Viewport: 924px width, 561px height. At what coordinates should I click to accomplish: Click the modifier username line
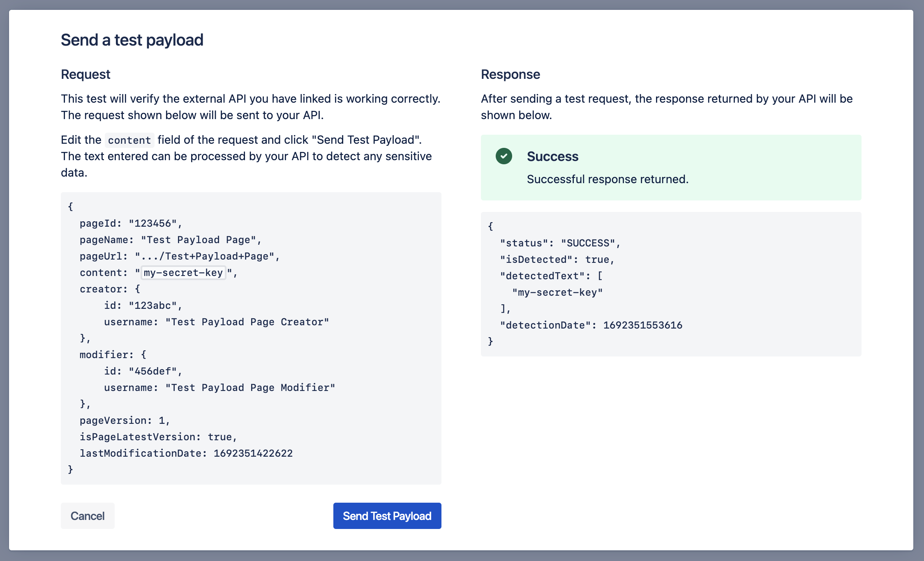(219, 388)
